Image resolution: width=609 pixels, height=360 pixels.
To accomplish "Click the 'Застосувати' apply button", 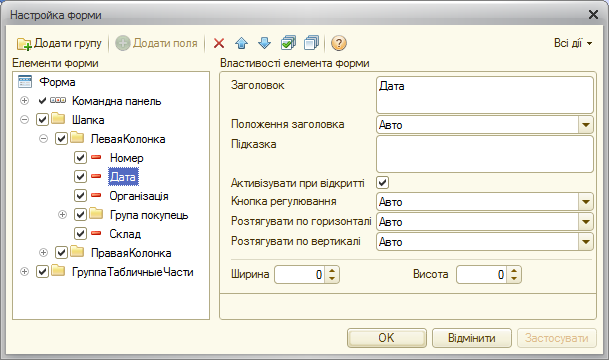I will point(557,338).
